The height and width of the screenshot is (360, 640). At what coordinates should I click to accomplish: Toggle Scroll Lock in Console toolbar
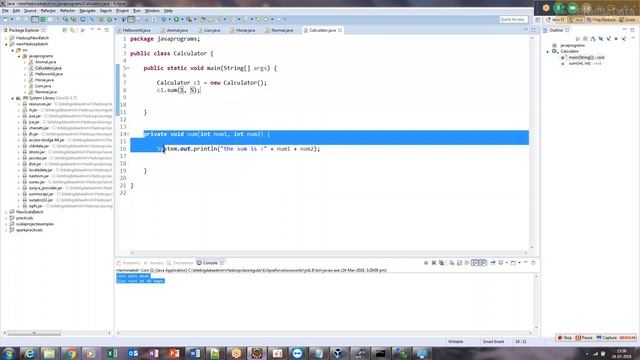(460, 263)
